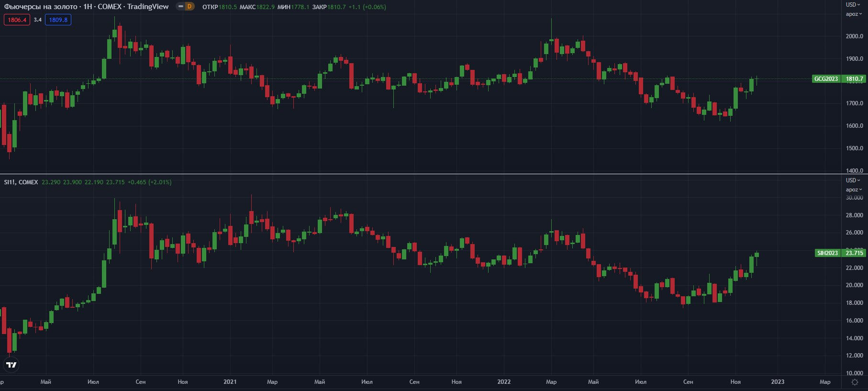Click the blue buy price 1809.8 button
868x391 pixels.
click(x=58, y=20)
